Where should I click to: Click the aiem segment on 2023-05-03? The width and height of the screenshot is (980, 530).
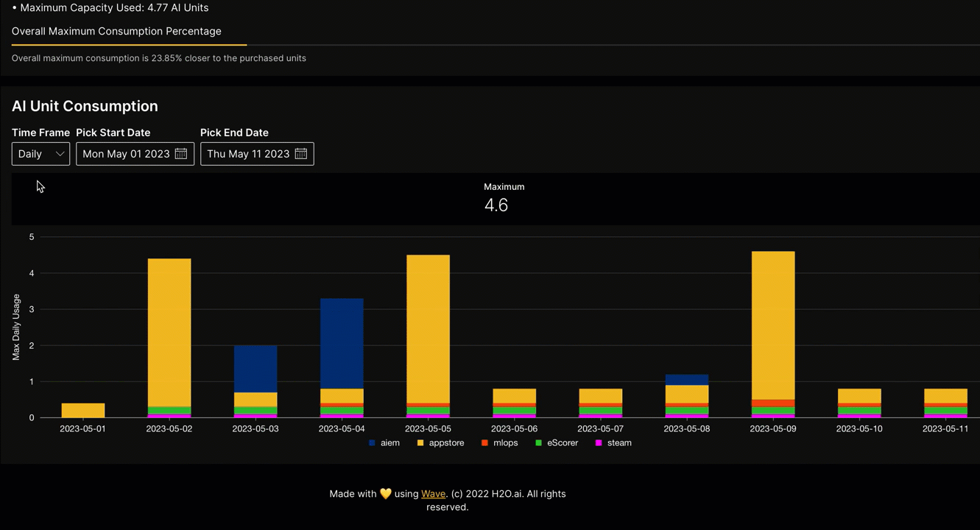[255, 368]
